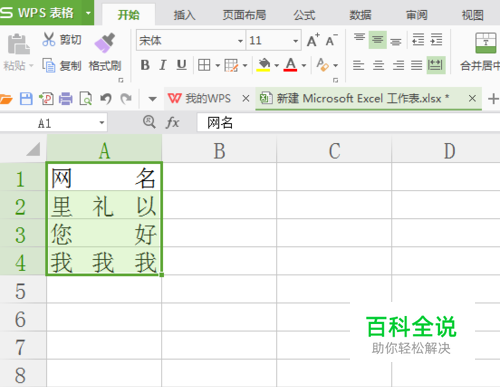Center text horizontally
Viewport: 500px width, 387px height.
[x=378, y=65]
